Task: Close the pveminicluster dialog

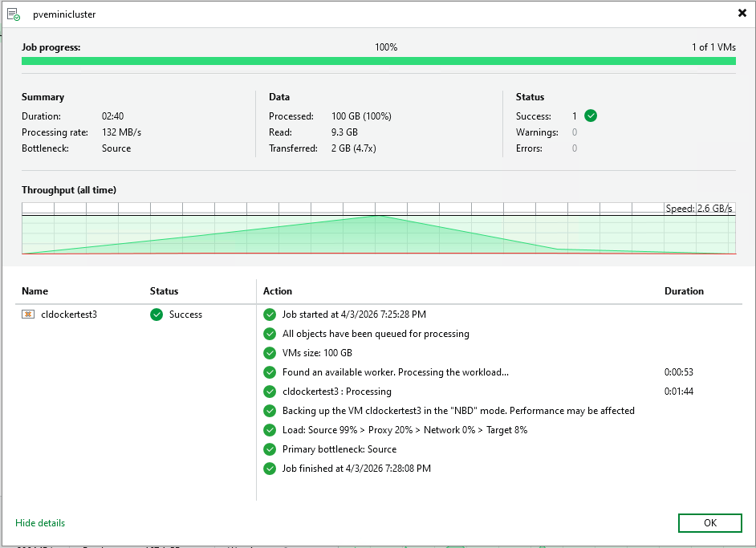Action: click(x=742, y=13)
